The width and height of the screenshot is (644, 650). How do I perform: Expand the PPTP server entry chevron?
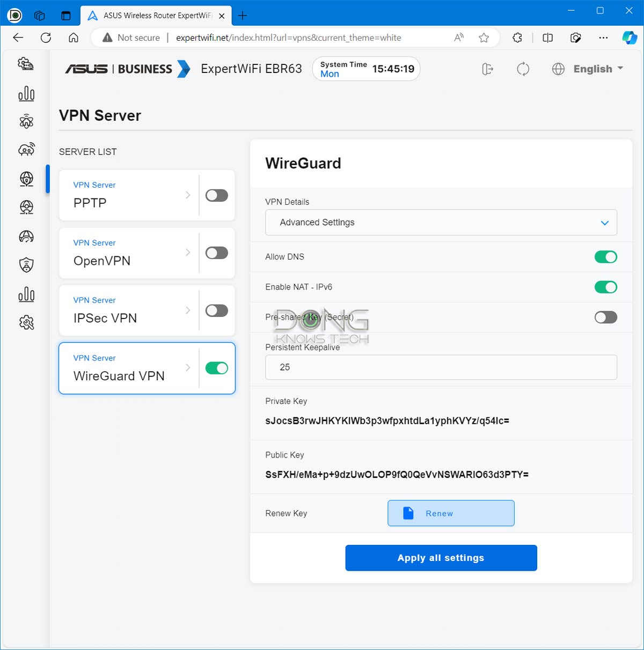pos(188,195)
